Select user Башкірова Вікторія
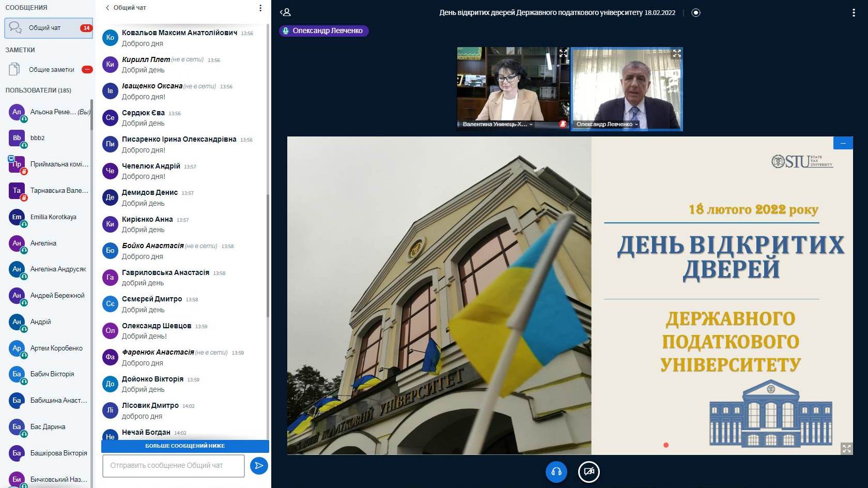This screenshot has width=868, height=488. tap(49, 453)
